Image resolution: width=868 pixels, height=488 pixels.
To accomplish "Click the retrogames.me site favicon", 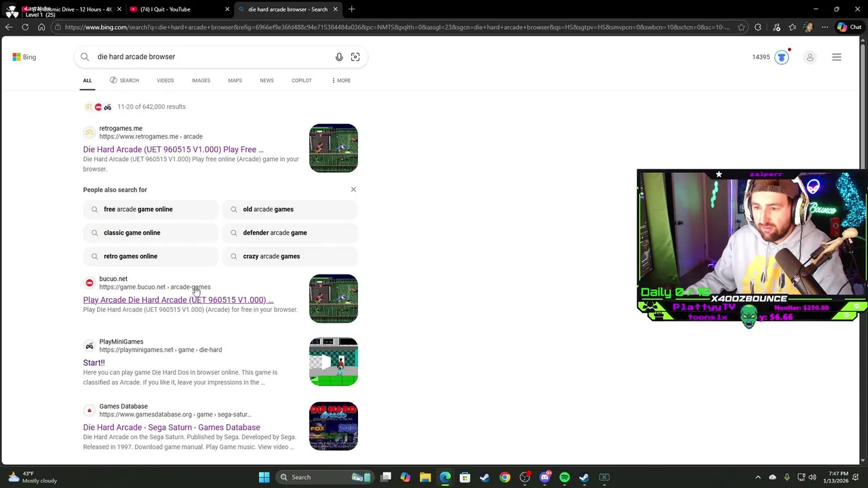I will [89, 132].
